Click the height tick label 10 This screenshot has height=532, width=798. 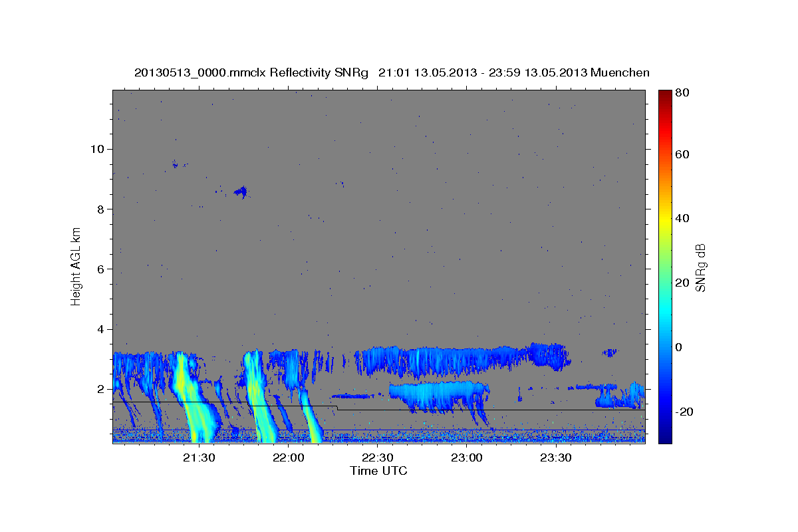point(96,149)
